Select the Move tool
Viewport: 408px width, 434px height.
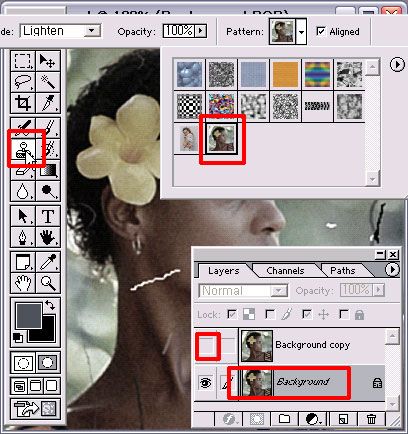pyautogui.click(x=48, y=61)
